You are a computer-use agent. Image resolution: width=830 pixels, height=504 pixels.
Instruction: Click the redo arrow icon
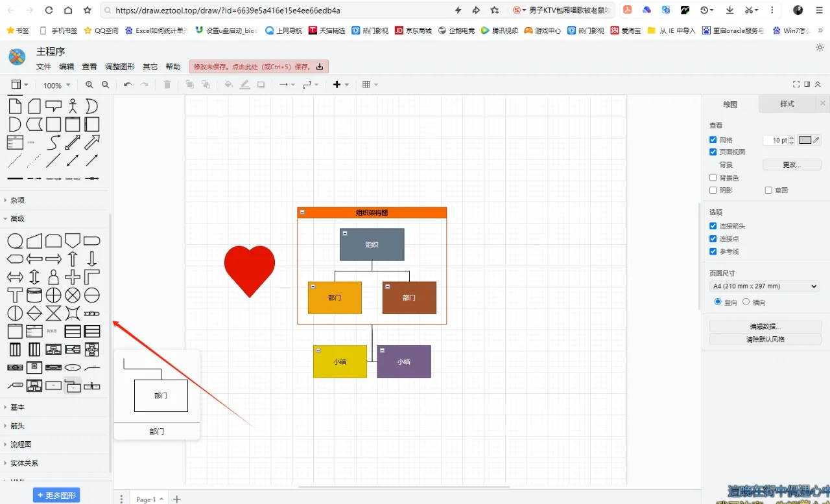(144, 85)
